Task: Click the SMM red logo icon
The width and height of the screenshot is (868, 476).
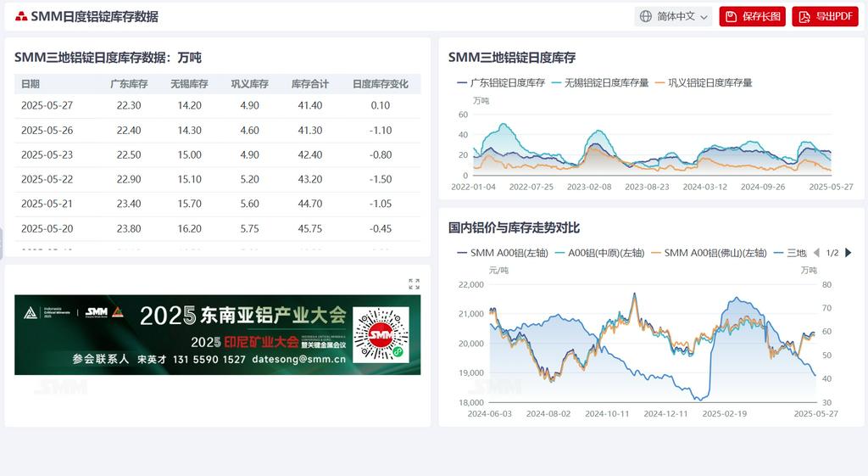Action: [x=21, y=17]
